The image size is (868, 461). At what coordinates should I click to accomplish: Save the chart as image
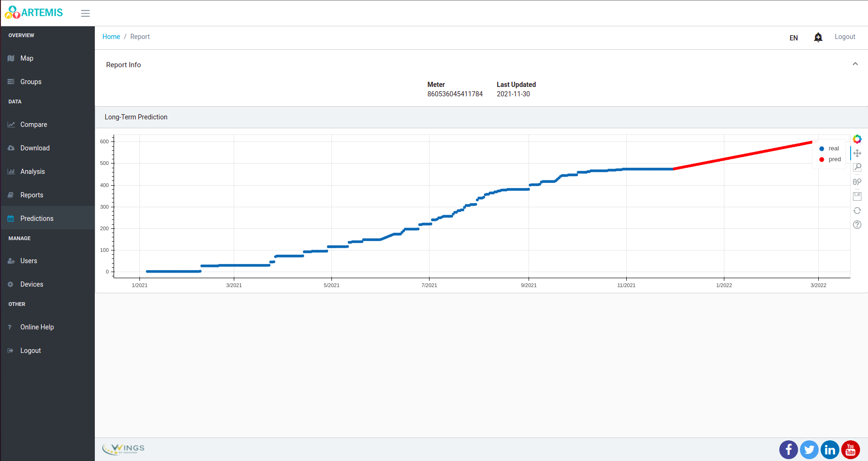tap(857, 196)
